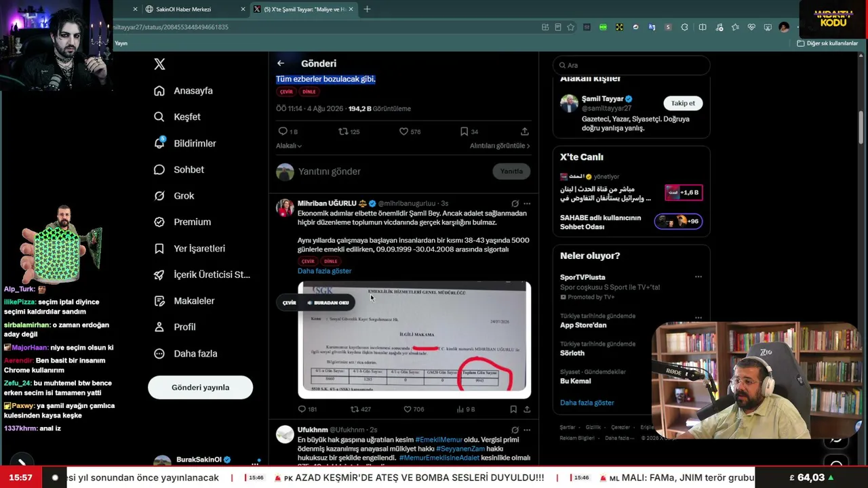Like Mihriban UĞURLU's reply (706)

coord(414,409)
